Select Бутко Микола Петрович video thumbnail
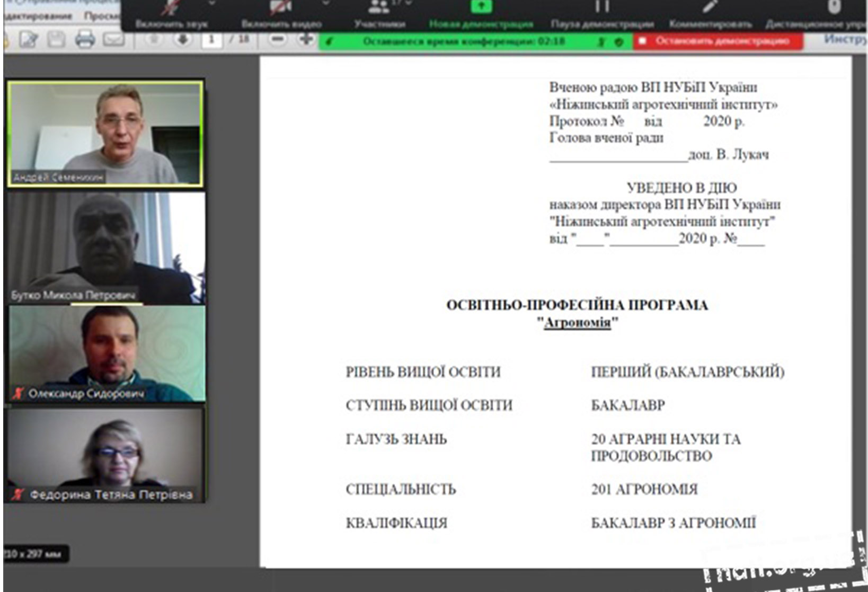 tap(106, 248)
